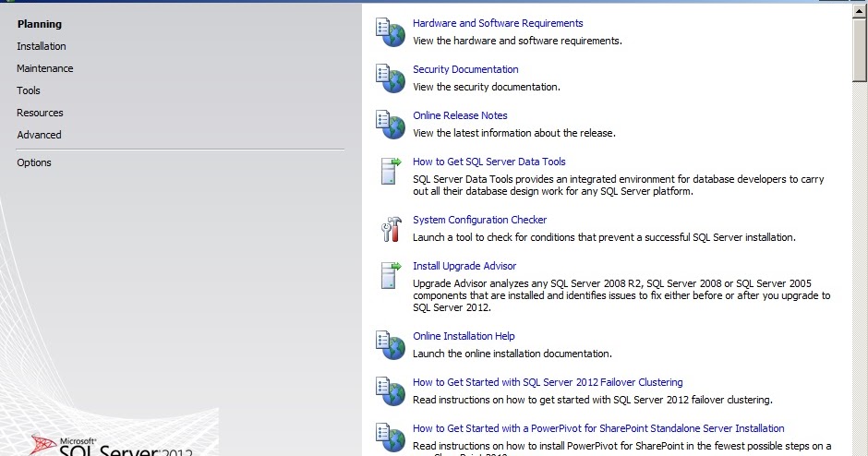The image size is (868, 456).
Task: Open the Options page
Action: point(34,162)
